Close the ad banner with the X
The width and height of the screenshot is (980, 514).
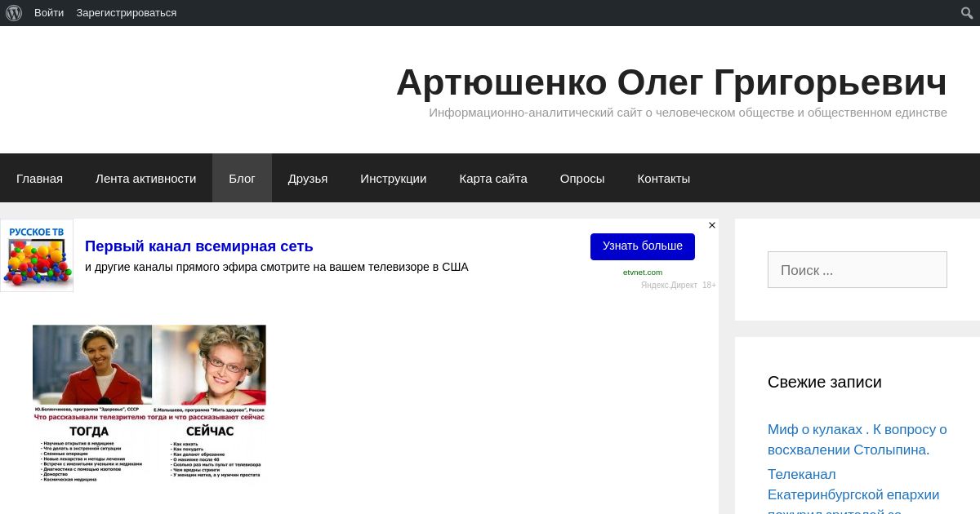(712, 225)
